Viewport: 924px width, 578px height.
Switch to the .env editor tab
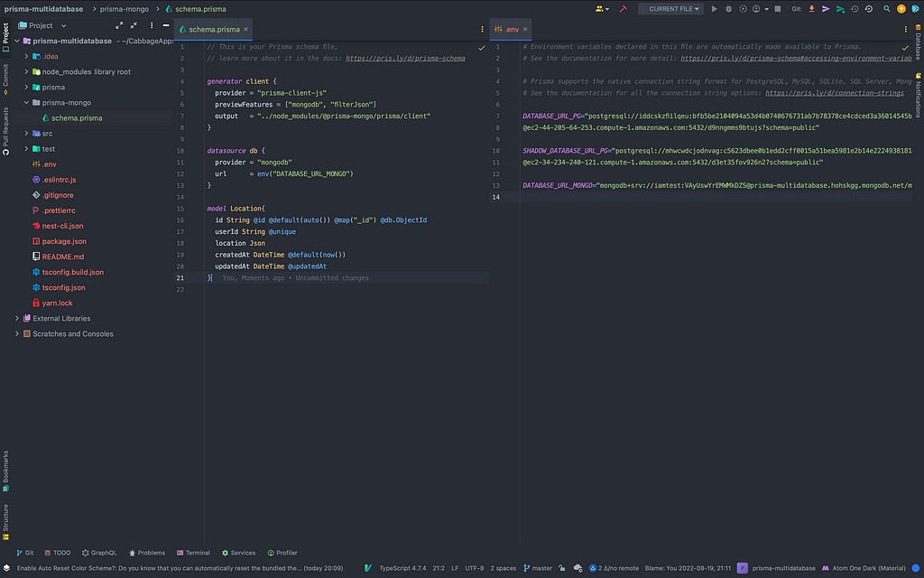pyautogui.click(x=512, y=29)
